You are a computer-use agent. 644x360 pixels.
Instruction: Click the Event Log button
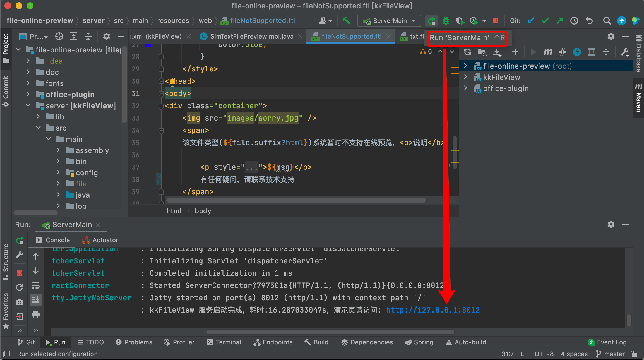tap(607, 342)
